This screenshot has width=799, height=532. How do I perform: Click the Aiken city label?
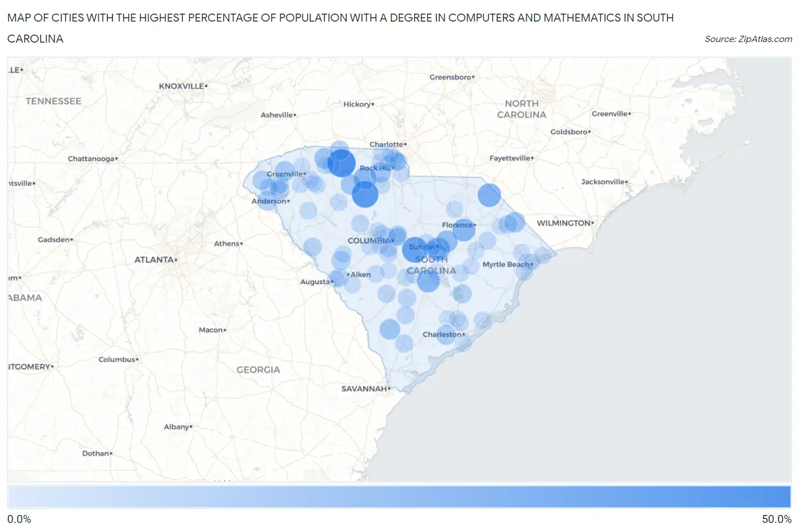359,274
